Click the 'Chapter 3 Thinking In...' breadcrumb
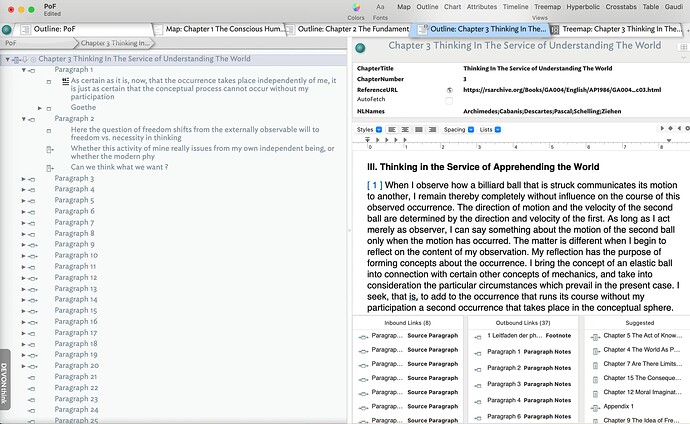The width and height of the screenshot is (690, 424). click(116, 43)
